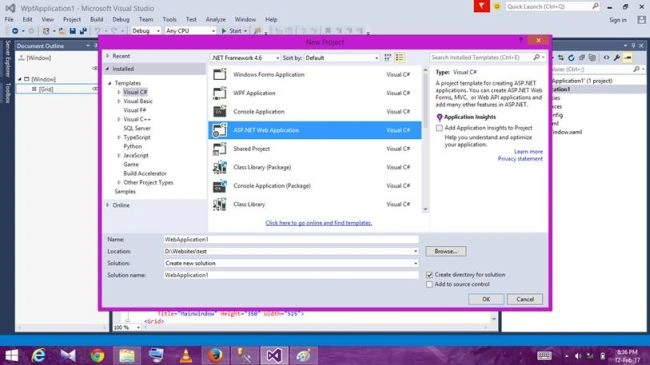Screen dimensions: 650x365
Task: Switch to small icons view in dialog
Action: tap(388, 58)
